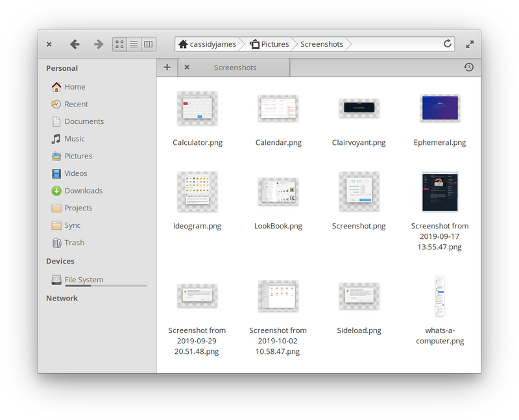Switch to column view
The height and width of the screenshot is (420, 519).
tap(149, 44)
